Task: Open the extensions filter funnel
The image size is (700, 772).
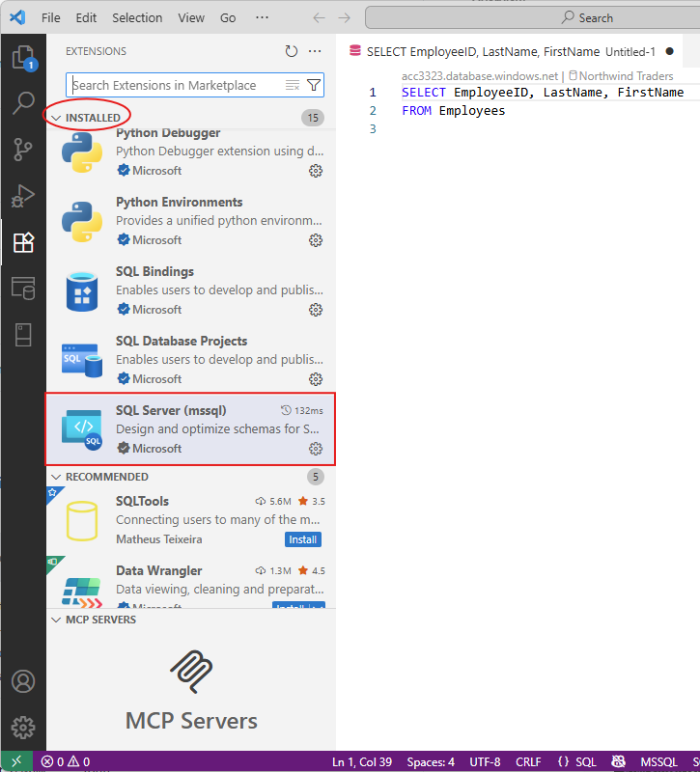Action: click(314, 85)
